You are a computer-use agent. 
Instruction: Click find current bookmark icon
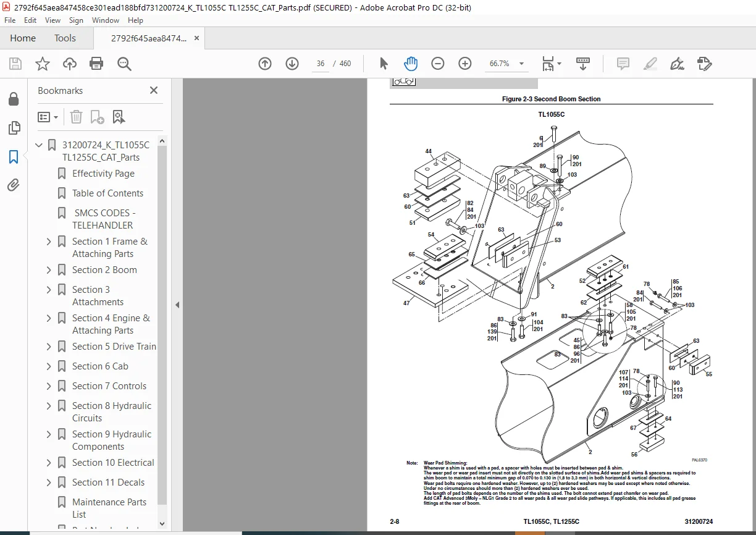pyautogui.click(x=119, y=117)
